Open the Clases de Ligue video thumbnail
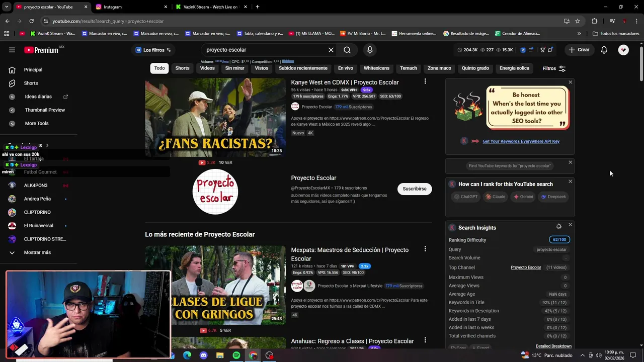The image size is (644, 362). (x=215, y=285)
